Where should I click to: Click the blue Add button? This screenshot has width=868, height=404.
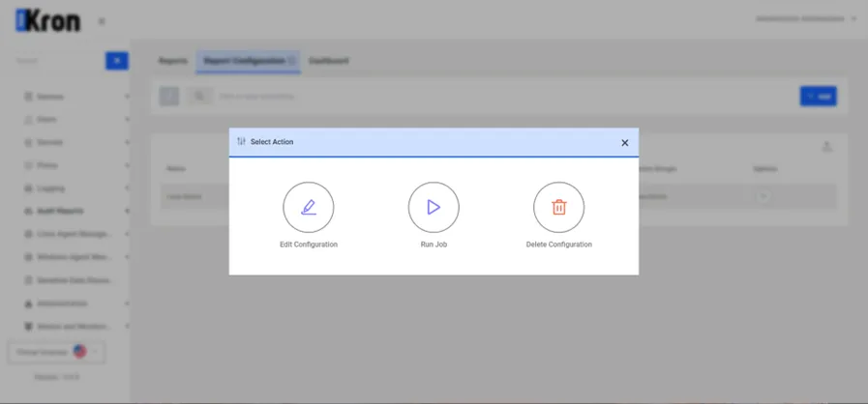(819, 96)
